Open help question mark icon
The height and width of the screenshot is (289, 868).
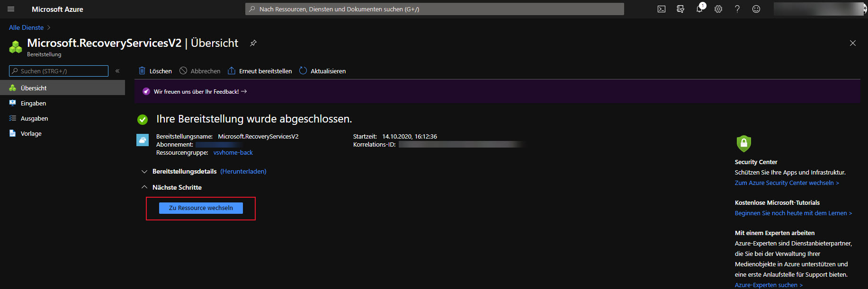click(737, 9)
